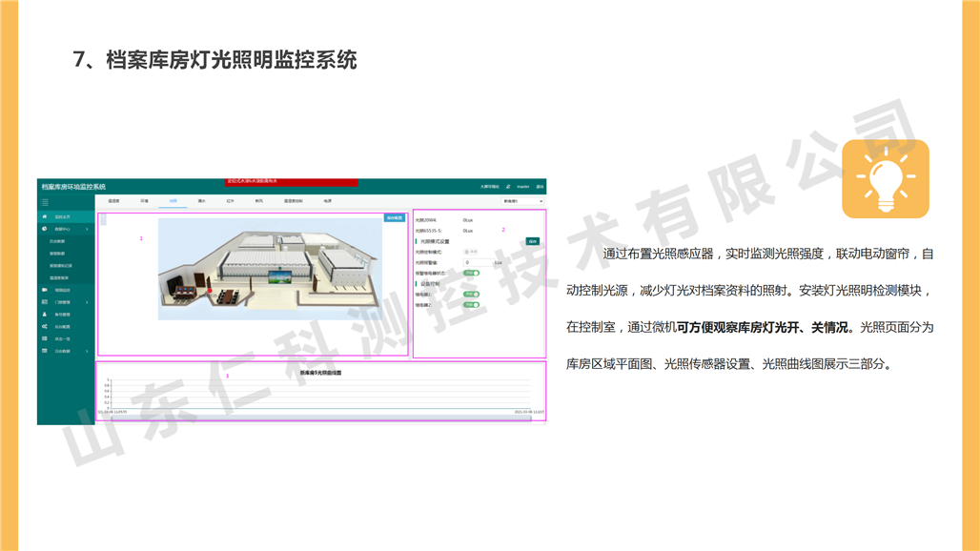
Task: Toggle the alarm relay status switch
Action: (x=471, y=273)
